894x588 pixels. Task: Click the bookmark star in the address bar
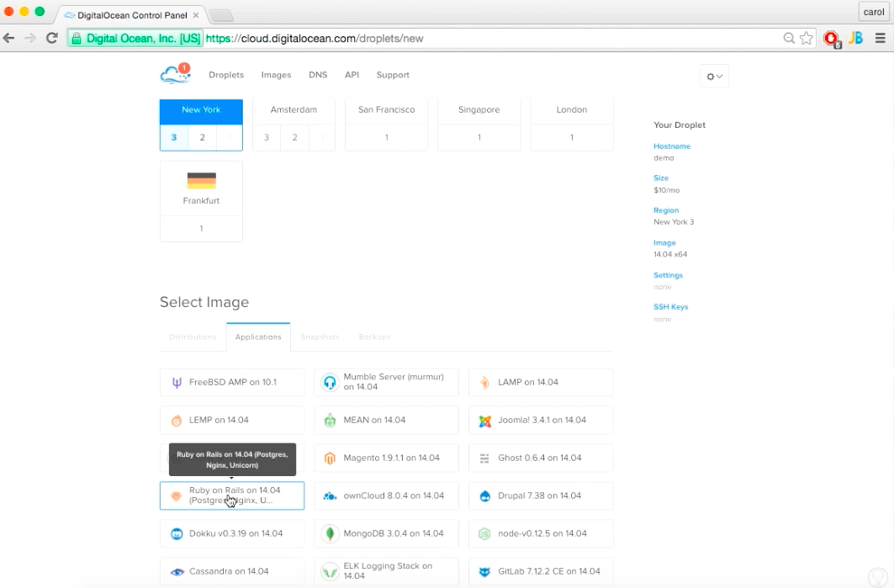click(x=807, y=38)
